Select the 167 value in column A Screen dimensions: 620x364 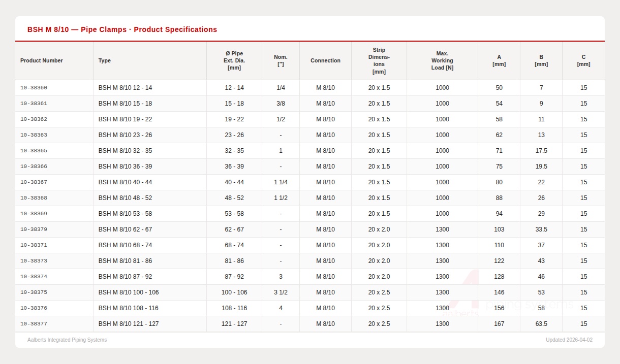tap(499, 324)
